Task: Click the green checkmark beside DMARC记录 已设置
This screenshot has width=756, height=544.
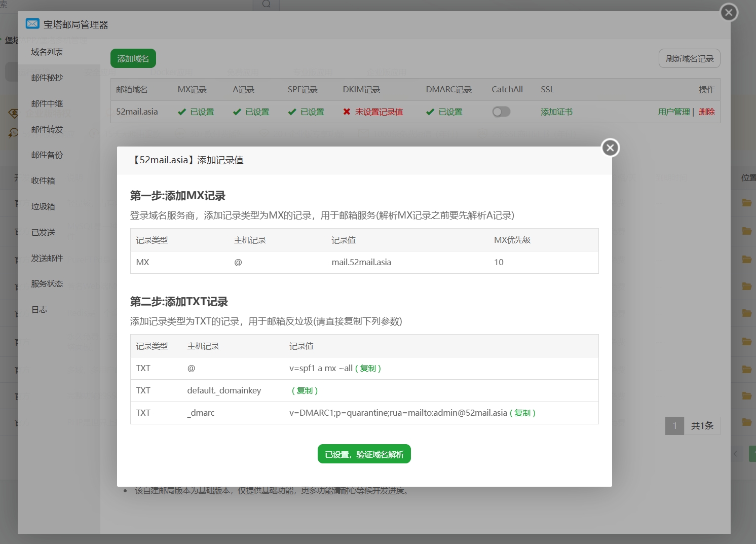Action: pos(430,112)
